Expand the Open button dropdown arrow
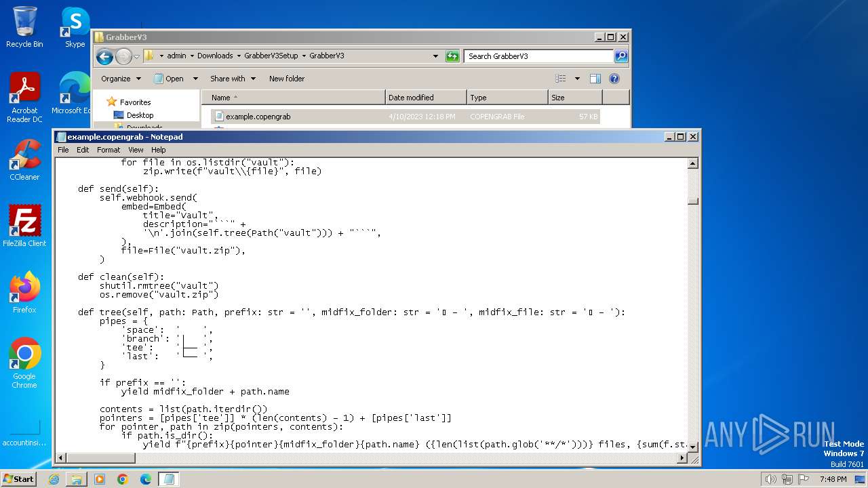 pos(195,79)
